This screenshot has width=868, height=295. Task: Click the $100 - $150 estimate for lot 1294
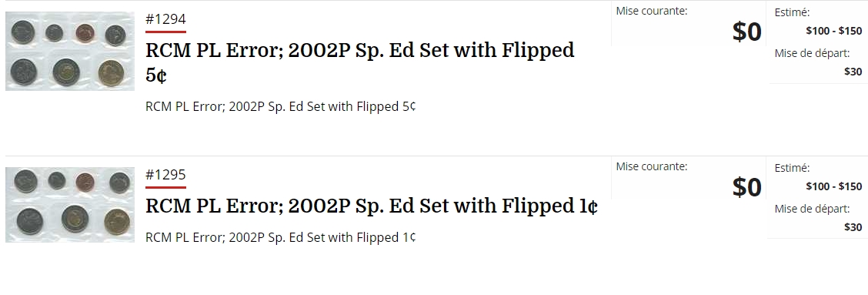(833, 31)
